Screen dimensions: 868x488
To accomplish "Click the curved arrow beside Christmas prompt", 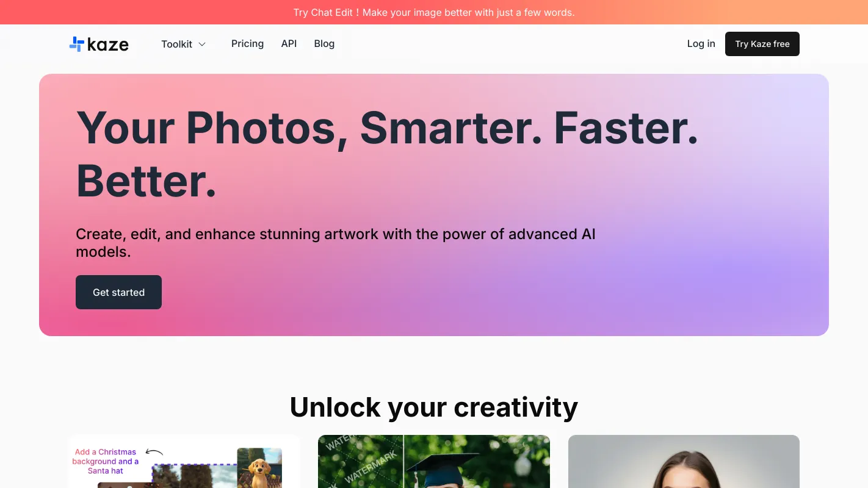I will pyautogui.click(x=154, y=453).
